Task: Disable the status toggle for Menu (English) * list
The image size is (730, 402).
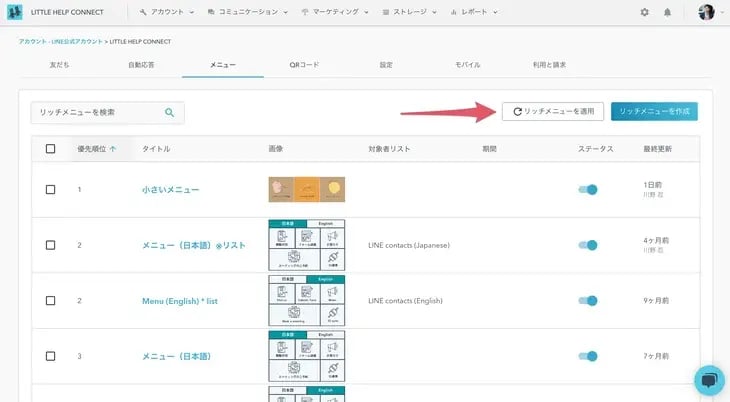Action: (589, 300)
